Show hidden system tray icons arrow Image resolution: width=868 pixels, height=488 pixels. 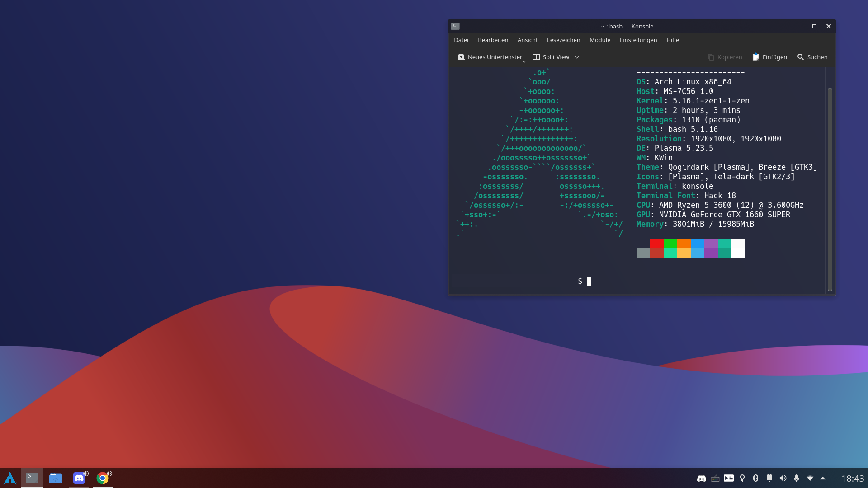(x=823, y=478)
